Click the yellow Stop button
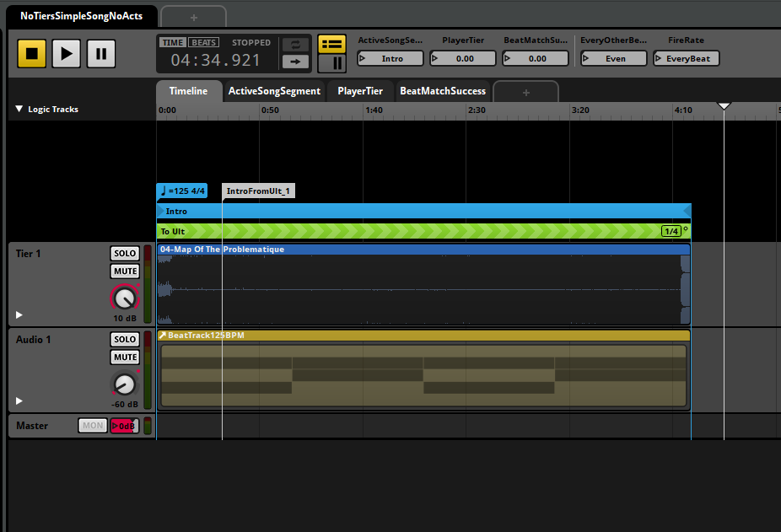Viewport: 781px width, 532px height. 32,53
